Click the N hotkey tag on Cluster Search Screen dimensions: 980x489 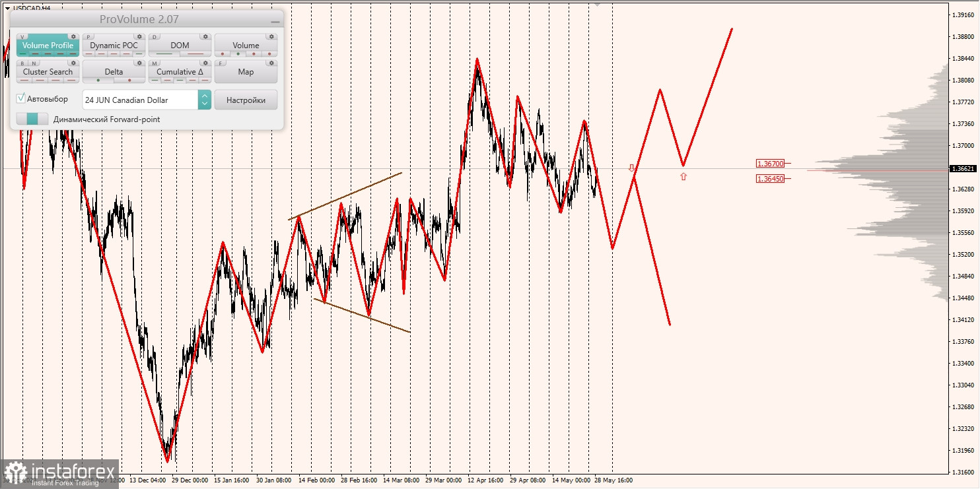[x=34, y=63]
